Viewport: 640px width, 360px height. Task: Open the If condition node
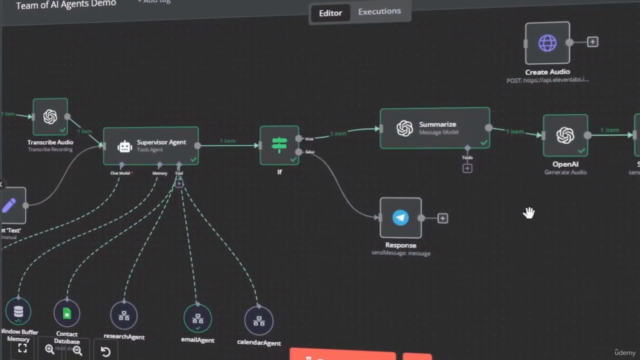point(280,145)
